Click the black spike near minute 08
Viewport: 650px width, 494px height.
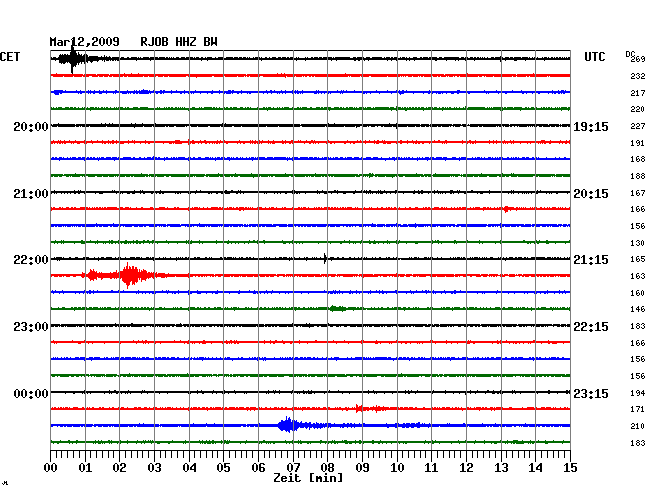pos(325,259)
